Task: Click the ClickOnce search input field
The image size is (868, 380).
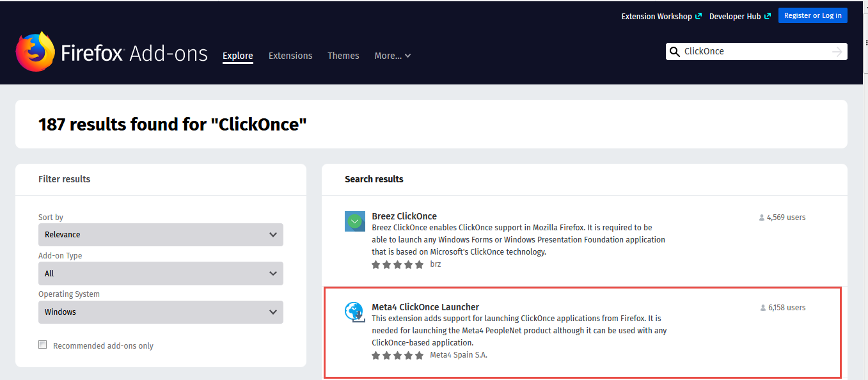Action: coord(755,52)
